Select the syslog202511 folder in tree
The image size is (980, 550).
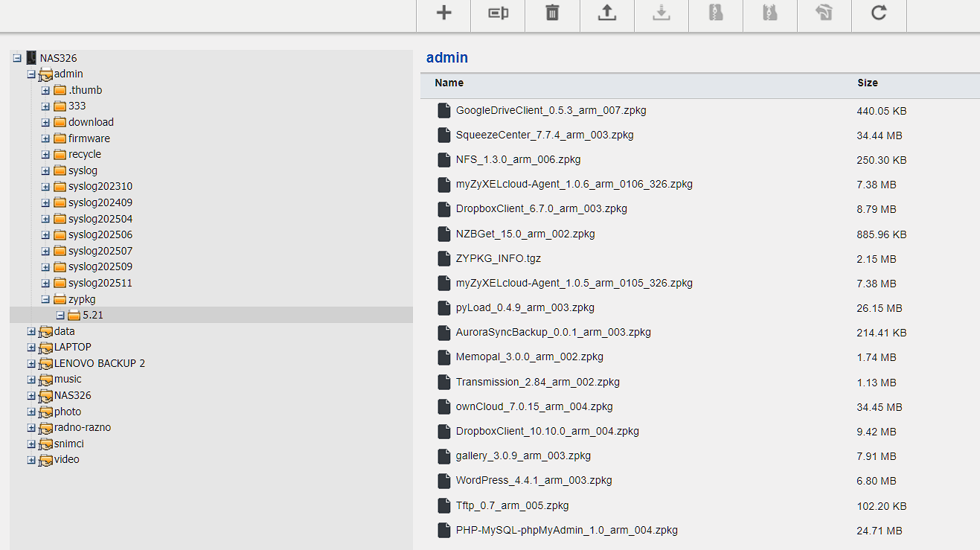tap(100, 283)
